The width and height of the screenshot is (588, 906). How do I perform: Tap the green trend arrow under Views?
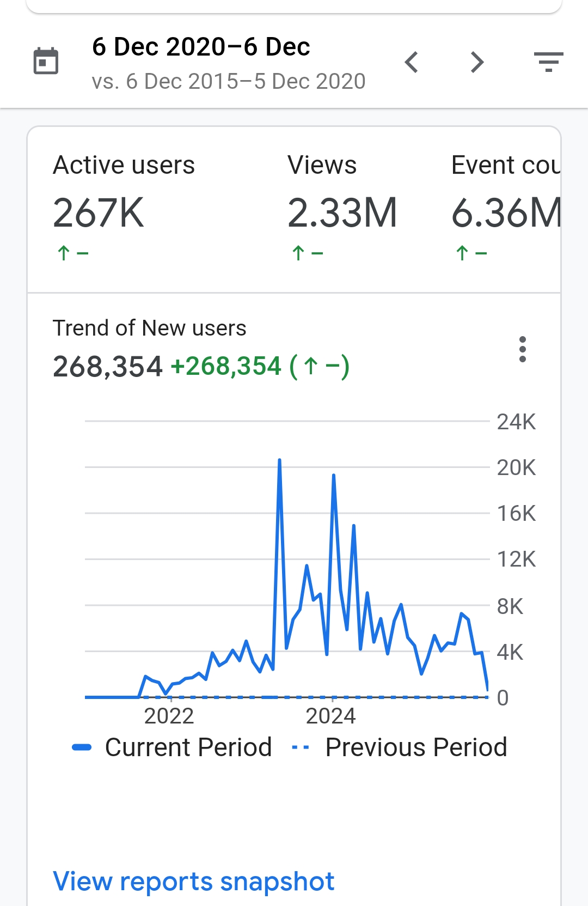point(298,253)
